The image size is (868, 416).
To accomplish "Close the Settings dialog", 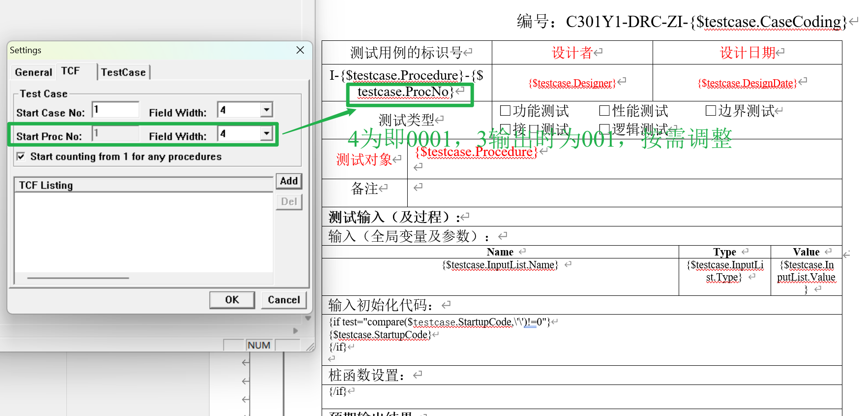I will point(300,50).
